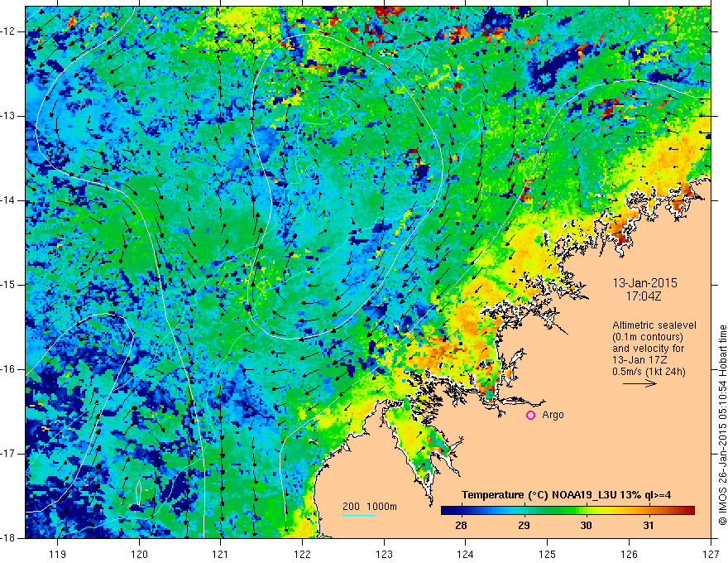Click longitude axis label 121
This screenshot has width=728, height=563.
tap(221, 554)
